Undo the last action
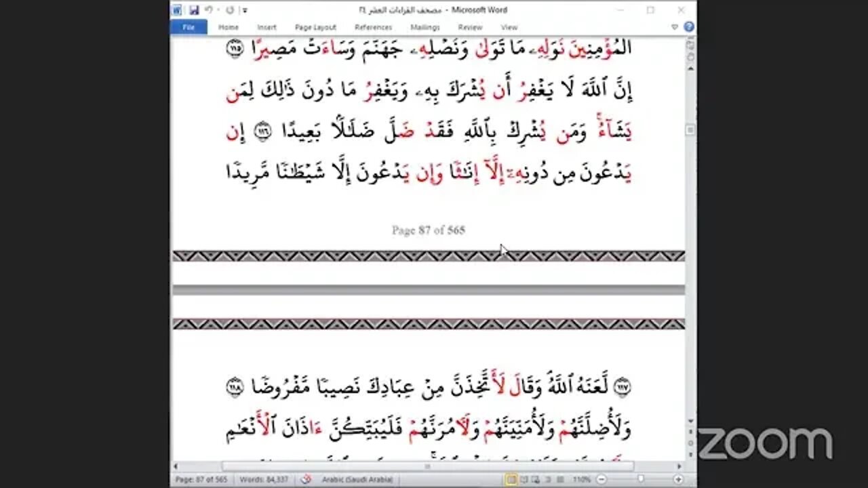Viewport: 868px width, 488px height. click(208, 10)
